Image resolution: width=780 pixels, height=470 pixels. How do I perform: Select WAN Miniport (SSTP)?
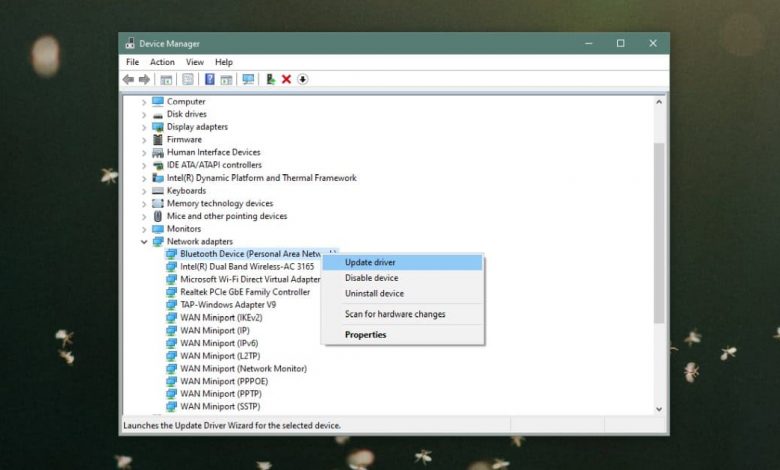pos(220,406)
